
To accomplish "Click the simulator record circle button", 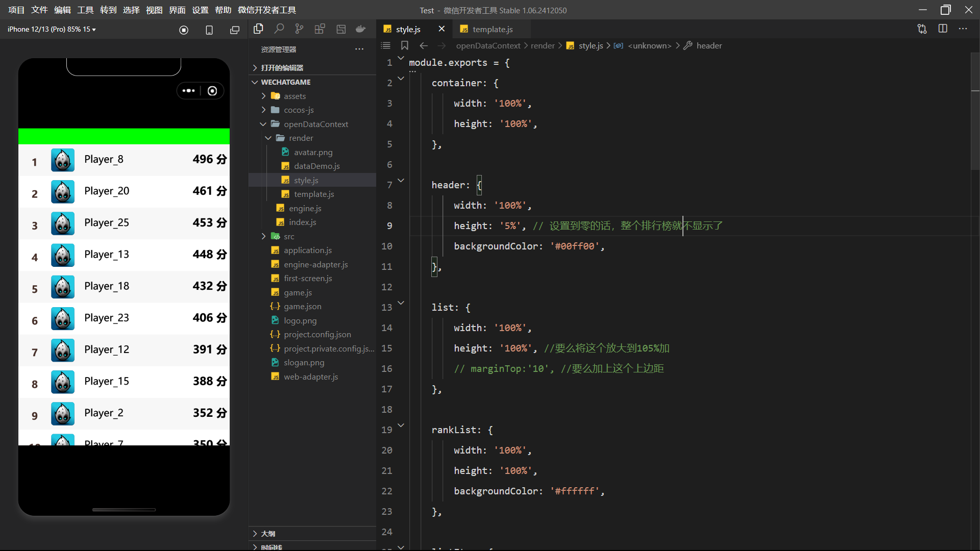I will click(x=184, y=30).
